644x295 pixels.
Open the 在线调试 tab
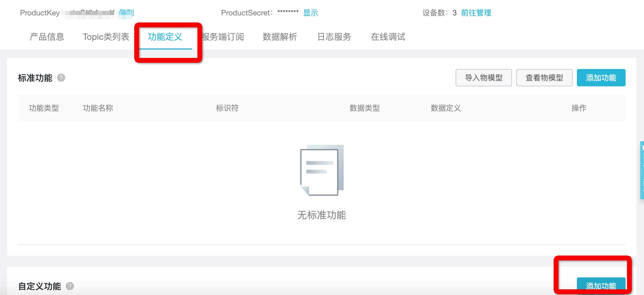pyautogui.click(x=388, y=37)
